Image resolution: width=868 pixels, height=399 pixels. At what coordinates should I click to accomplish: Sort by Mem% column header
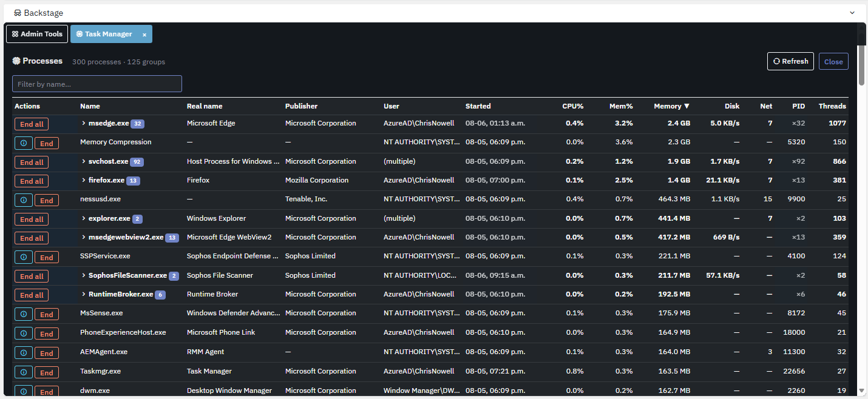tap(621, 106)
